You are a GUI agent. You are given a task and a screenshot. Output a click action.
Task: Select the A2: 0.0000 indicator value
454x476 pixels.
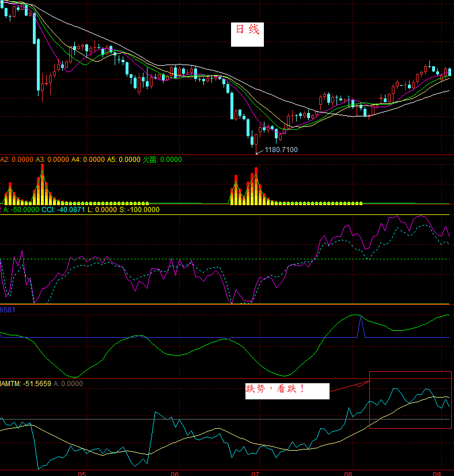tap(17, 160)
